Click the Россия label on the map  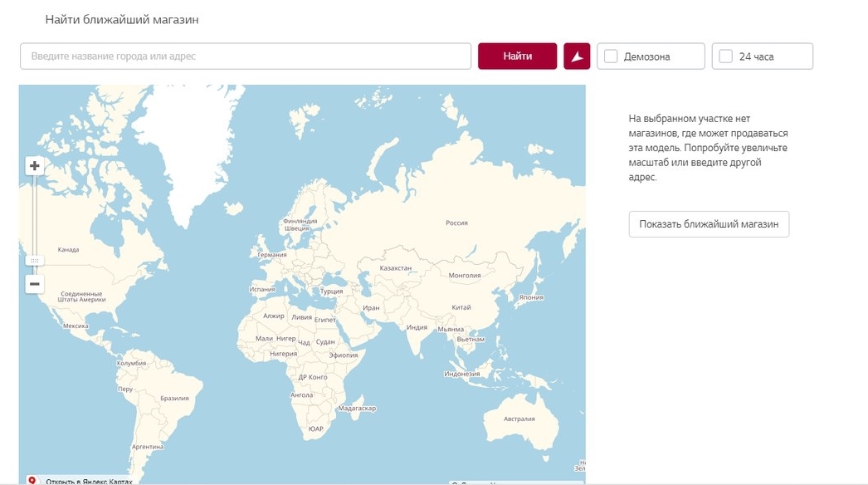click(456, 223)
